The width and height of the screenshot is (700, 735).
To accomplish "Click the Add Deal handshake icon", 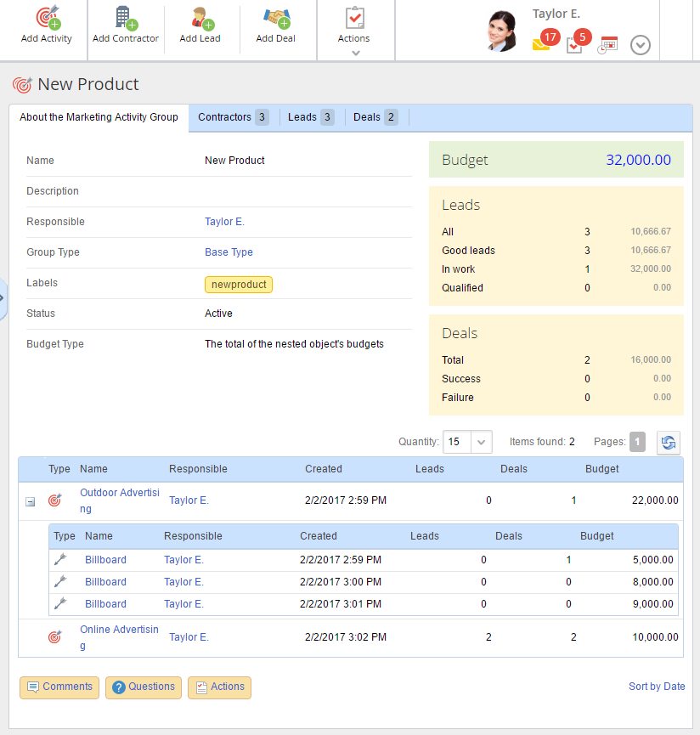I will tap(275, 18).
